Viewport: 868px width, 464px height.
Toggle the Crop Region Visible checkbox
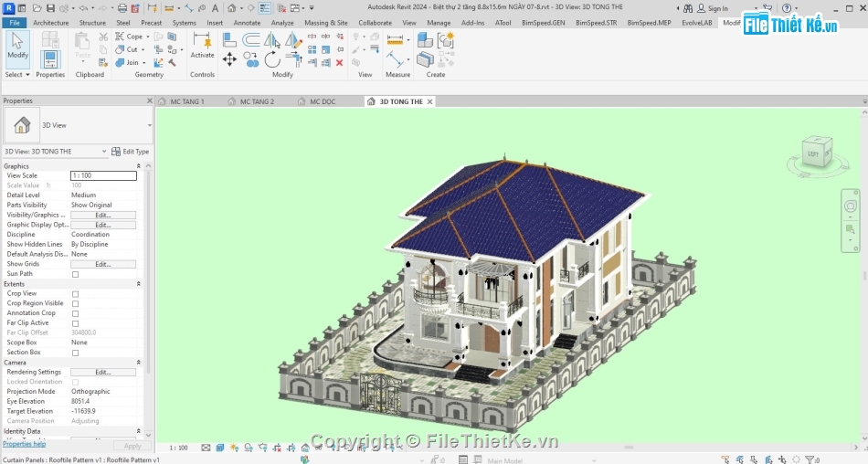75,304
